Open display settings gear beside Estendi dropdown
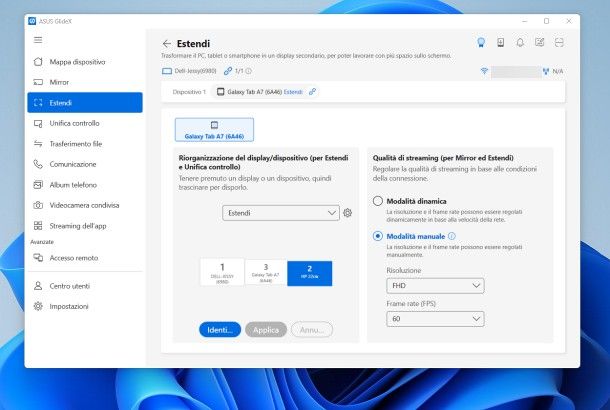Viewport: 610px width, 410px height. (347, 213)
